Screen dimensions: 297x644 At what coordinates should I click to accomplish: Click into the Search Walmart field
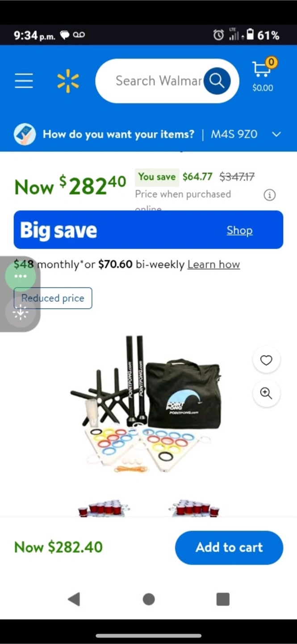(x=159, y=81)
